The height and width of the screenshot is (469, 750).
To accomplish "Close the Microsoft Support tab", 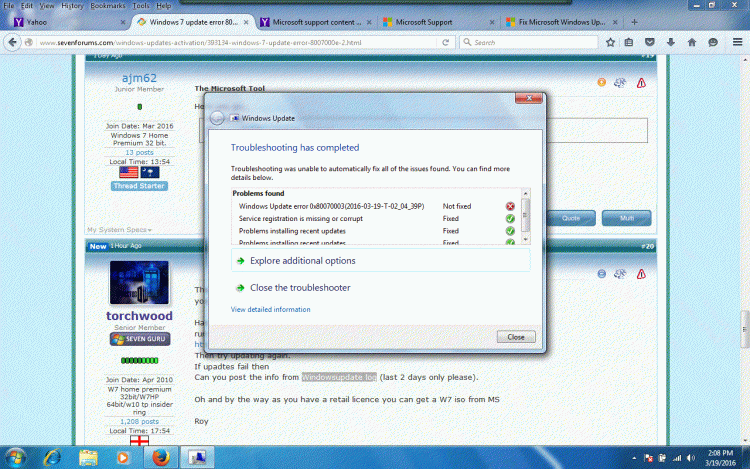I will click(492, 22).
